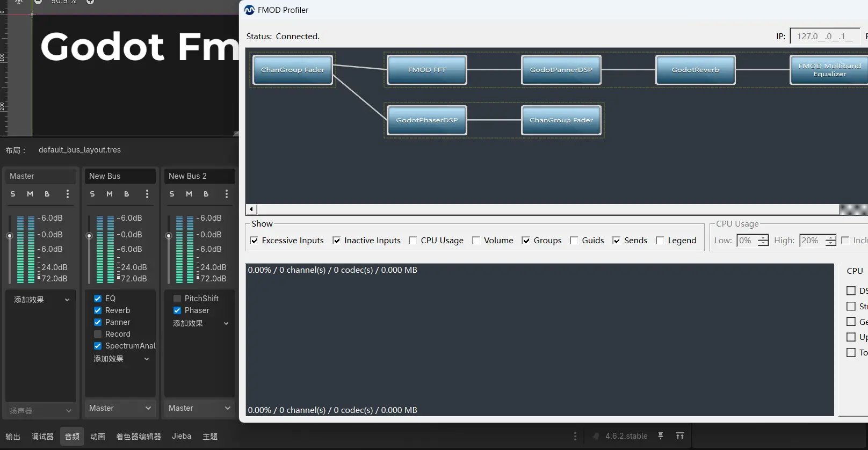The height and width of the screenshot is (450, 868).
Task: Uncheck the Sends option in Show group
Action: (617, 241)
